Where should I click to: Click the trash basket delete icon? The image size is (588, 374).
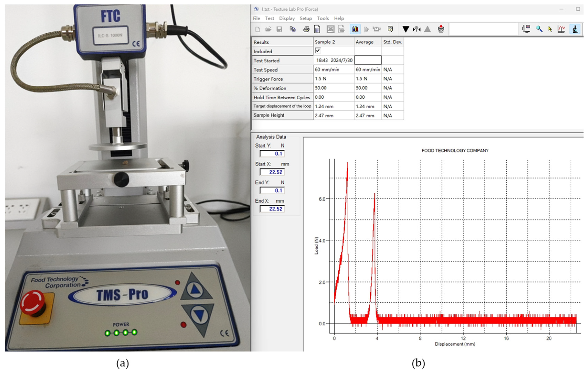pos(441,29)
